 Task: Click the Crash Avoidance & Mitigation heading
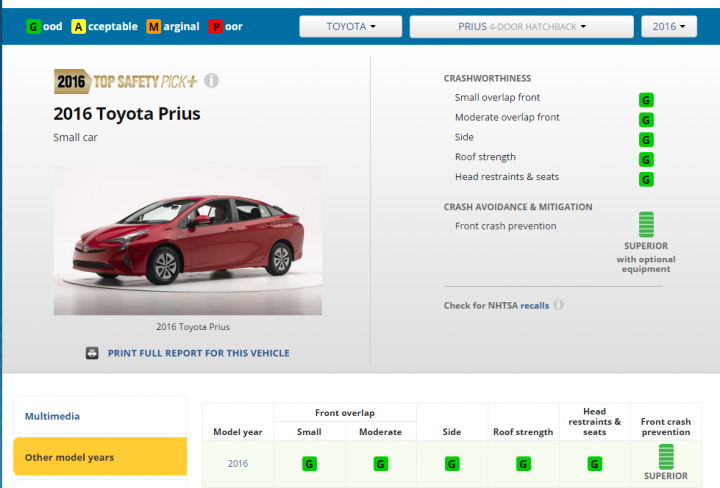point(518,207)
